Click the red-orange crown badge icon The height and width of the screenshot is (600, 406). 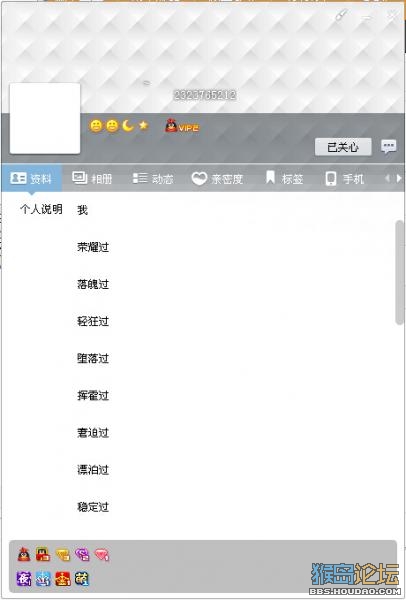(x=63, y=579)
